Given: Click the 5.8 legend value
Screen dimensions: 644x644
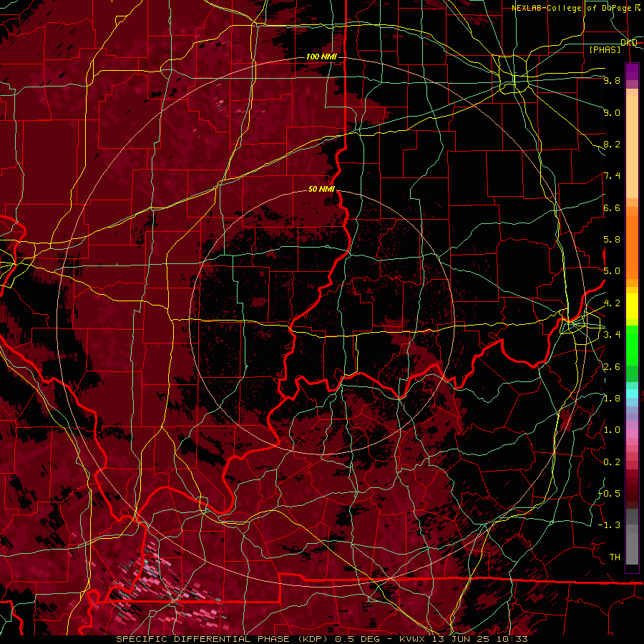Looking at the screenshot, I should pyautogui.click(x=612, y=239).
